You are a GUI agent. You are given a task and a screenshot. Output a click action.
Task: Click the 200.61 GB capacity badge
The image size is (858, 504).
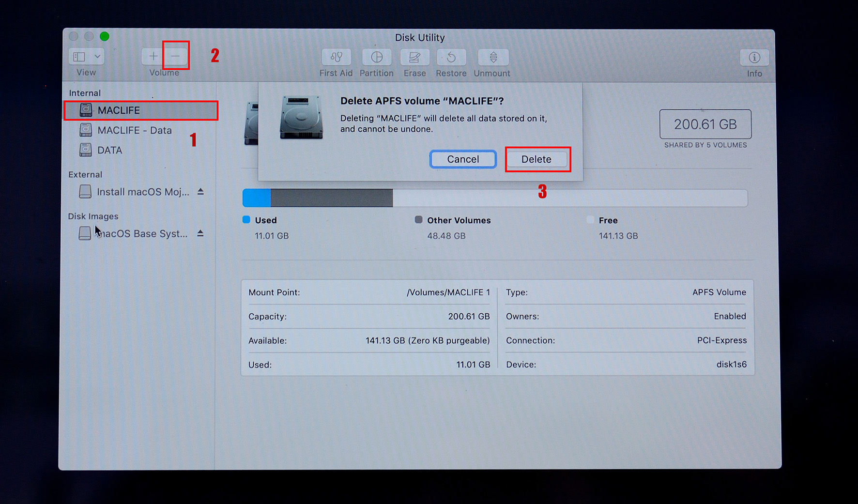705,124
